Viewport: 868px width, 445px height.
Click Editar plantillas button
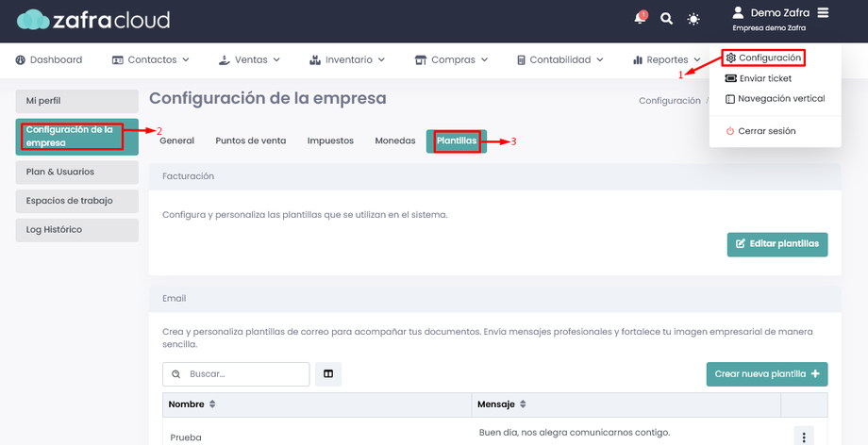[777, 244]
